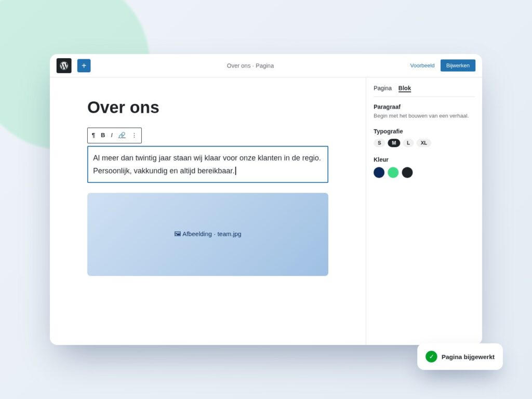Select the Over ons page title
This screenshot has height=399, width=532.
[123, 107]
